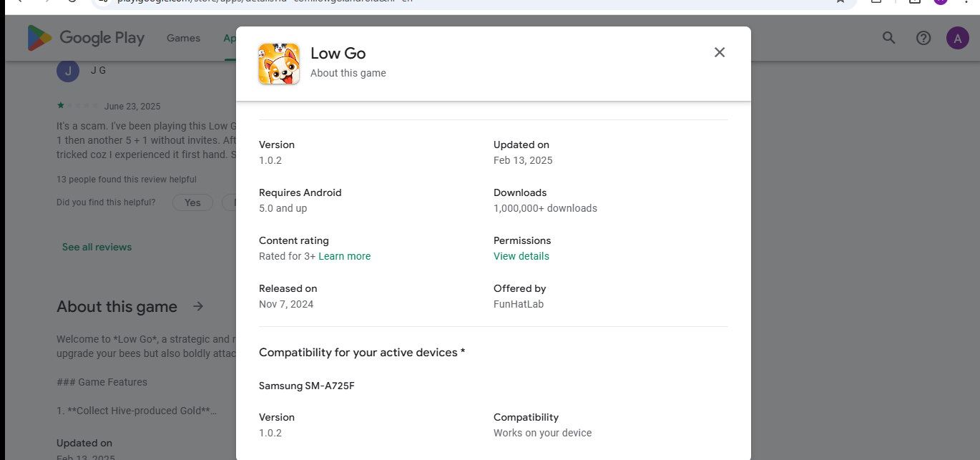
Task: Open the Help center question mark icon
Action: [x=923, y=38]
